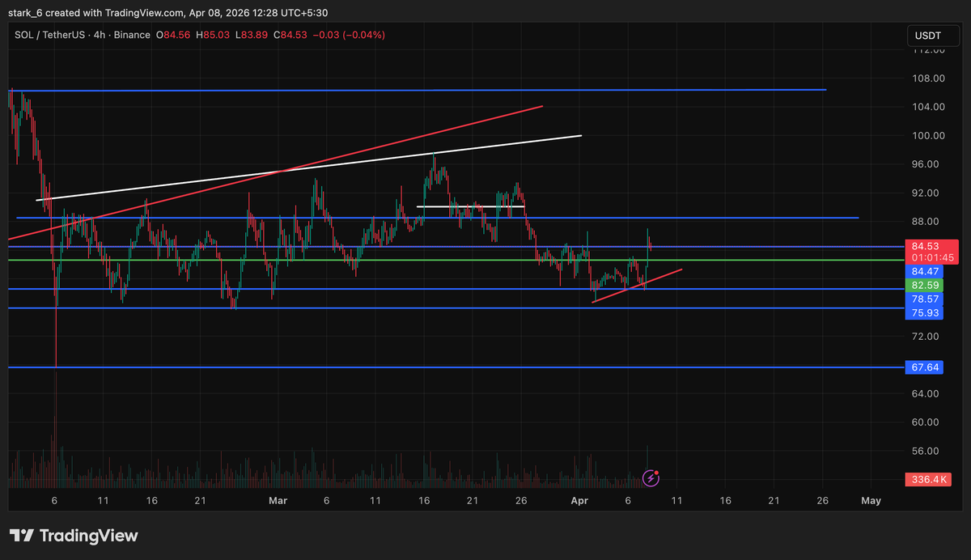Screen dimensions: 971x560
Task: Click the -0.03 (-0.04%) change value
Action: point(348,35)
